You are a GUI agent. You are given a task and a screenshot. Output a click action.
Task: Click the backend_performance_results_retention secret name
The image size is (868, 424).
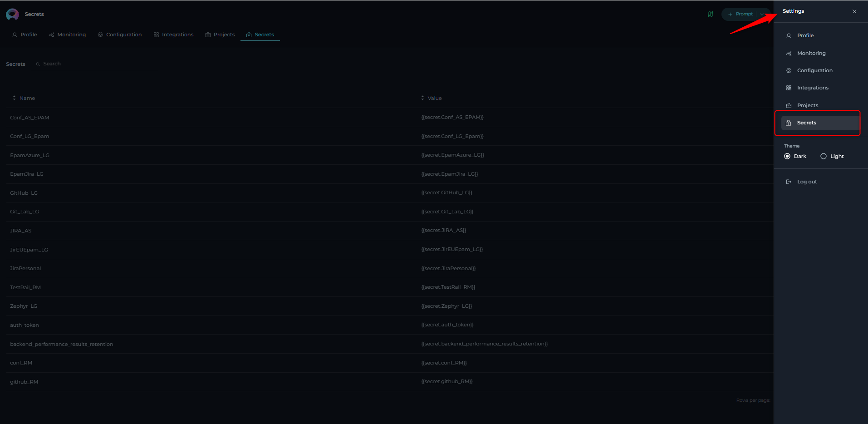pos(62,344)
